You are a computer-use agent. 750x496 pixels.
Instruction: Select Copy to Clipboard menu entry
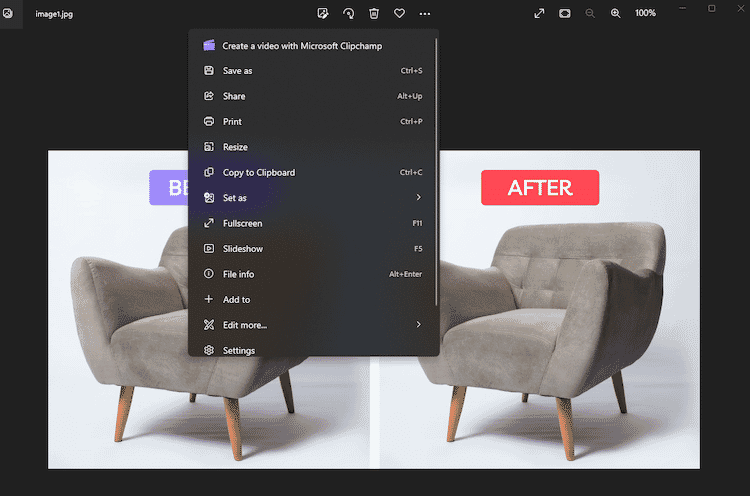pos(258,173)
